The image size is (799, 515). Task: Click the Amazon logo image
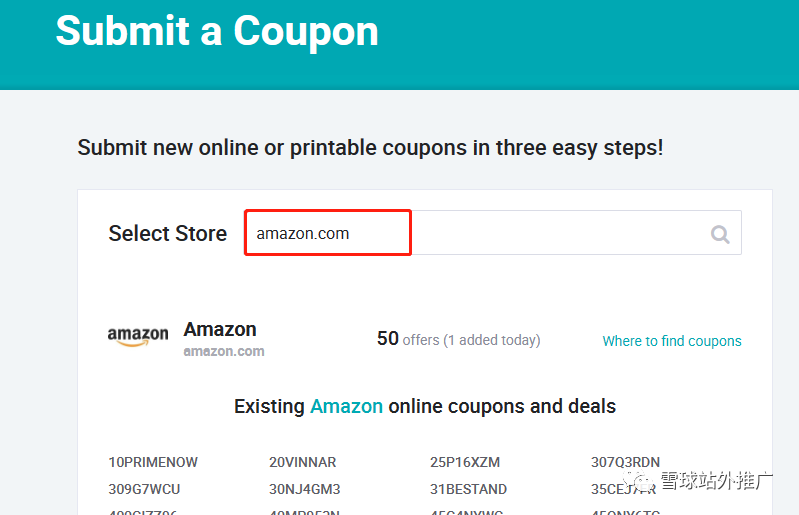(x=138, y=337)
